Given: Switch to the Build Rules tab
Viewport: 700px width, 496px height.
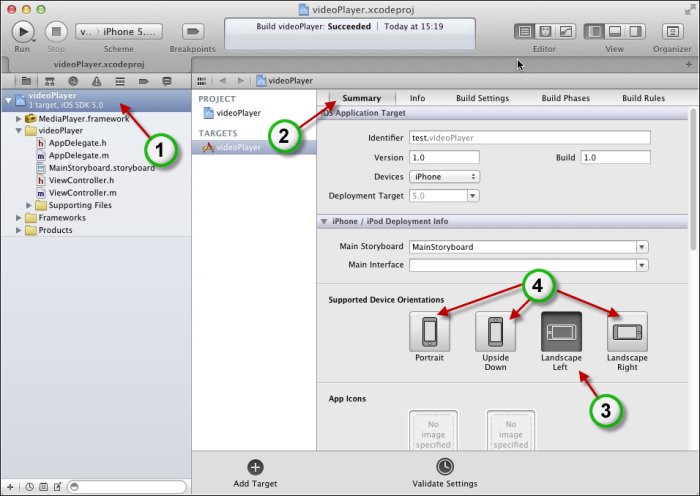Looking at the screenshot, I should pos(643,98).
